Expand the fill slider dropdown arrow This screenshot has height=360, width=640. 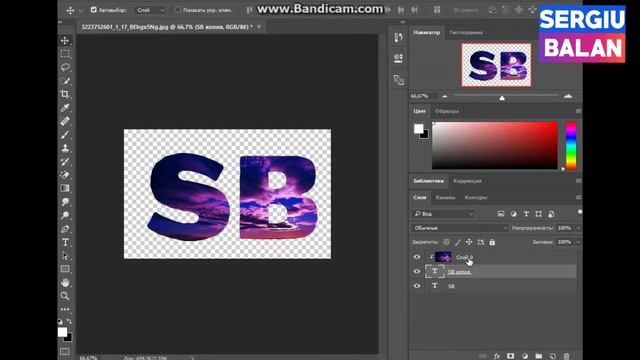(578, 242)
